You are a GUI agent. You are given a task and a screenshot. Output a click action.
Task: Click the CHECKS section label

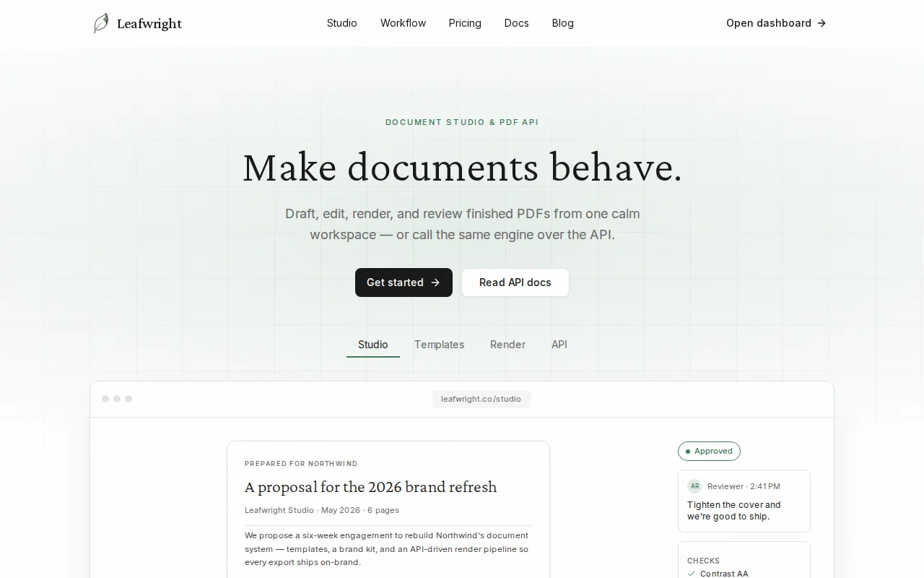[703, 561]
